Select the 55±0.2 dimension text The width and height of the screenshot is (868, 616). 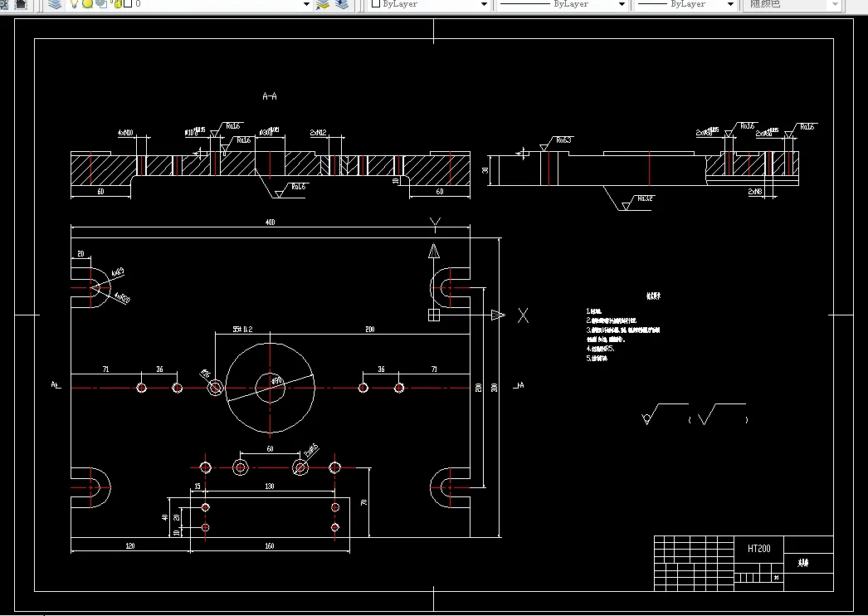pos(242,329)
